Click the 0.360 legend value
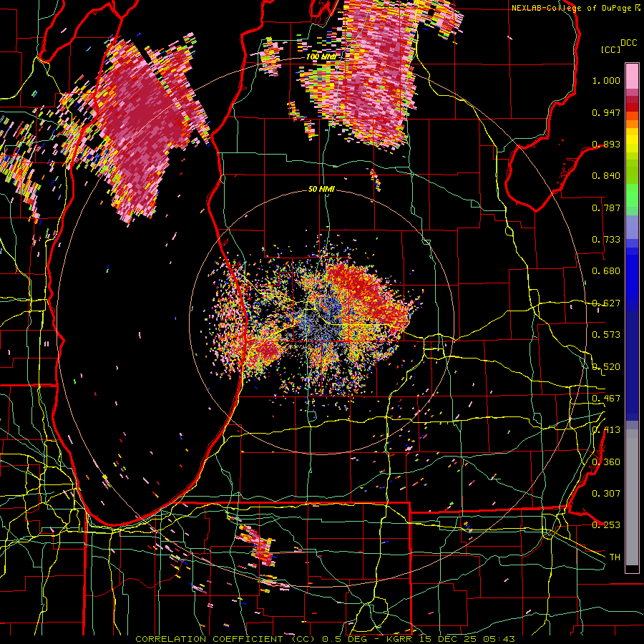Screen dimensions: 644x644 [606, 462]
